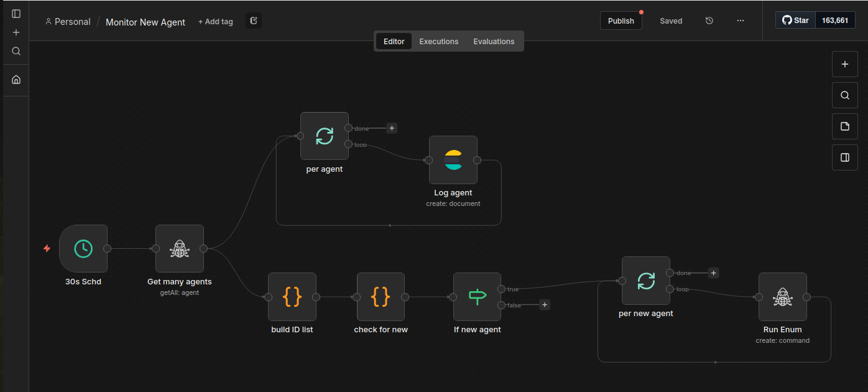The height and width of the screenshot is (392, 868).
Task: Select the If new agent node
Action: pos(478,297)
